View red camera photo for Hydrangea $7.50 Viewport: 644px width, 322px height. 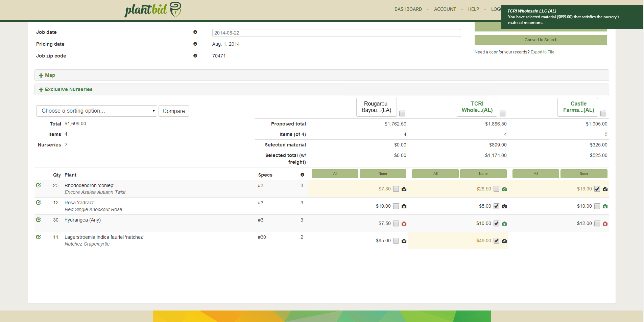pyautogui.click(x=404, y=224)
